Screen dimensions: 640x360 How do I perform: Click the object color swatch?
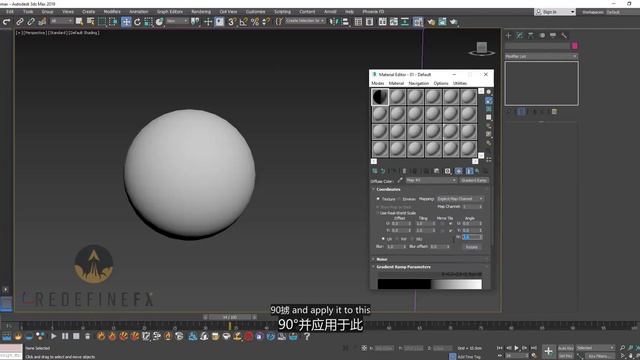point(575,46)
